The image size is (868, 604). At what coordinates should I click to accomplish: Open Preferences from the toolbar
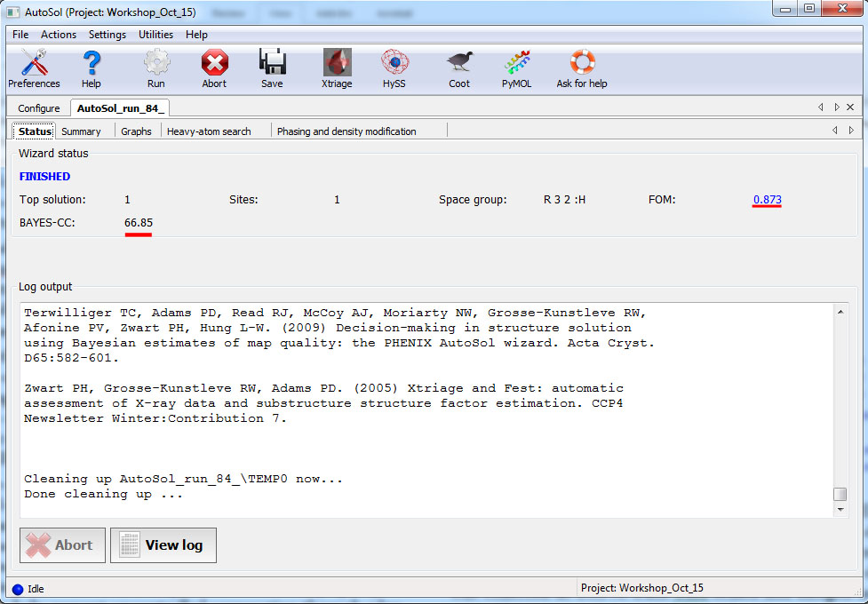[x=34, y=68]
